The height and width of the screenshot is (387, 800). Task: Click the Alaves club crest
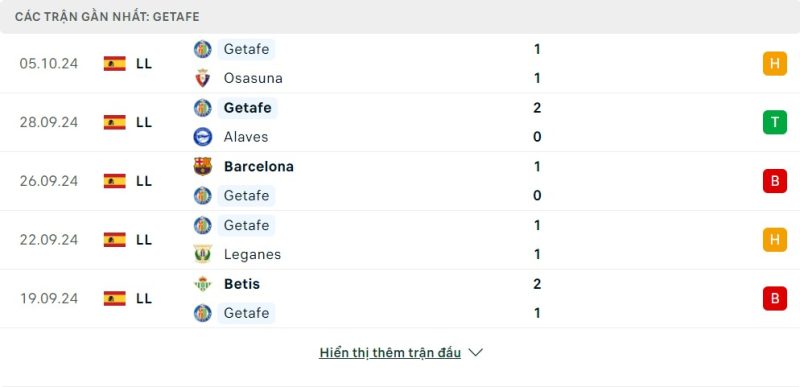click(203, 137)
